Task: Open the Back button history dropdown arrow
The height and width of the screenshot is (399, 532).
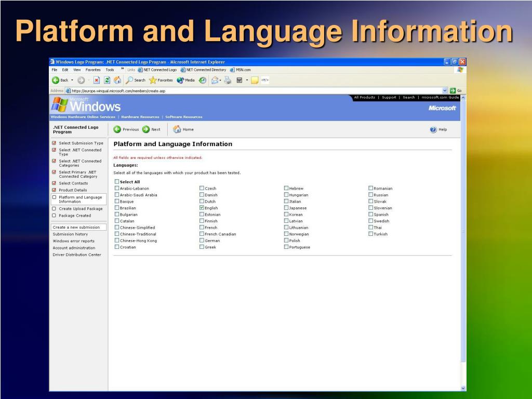Action: (72, 81)
